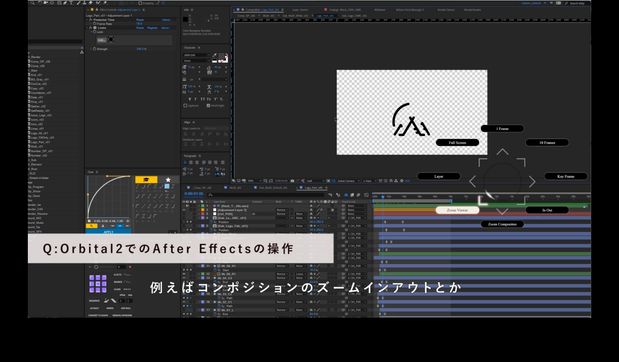Click Reset link for Posterize Time effect
Viewport: 619px width, 362px height.
pos(140,19)
